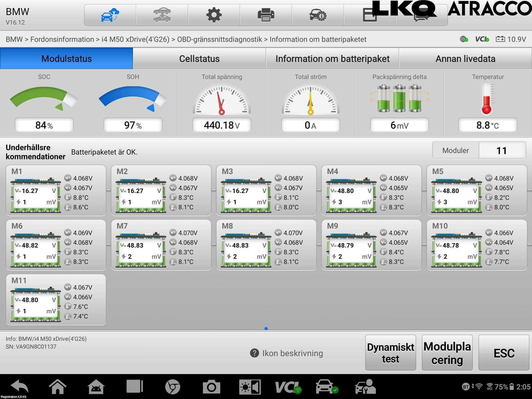The width and height of the screenshot is (532, 399).
Task: Click the ESC button
Action: 504,353
